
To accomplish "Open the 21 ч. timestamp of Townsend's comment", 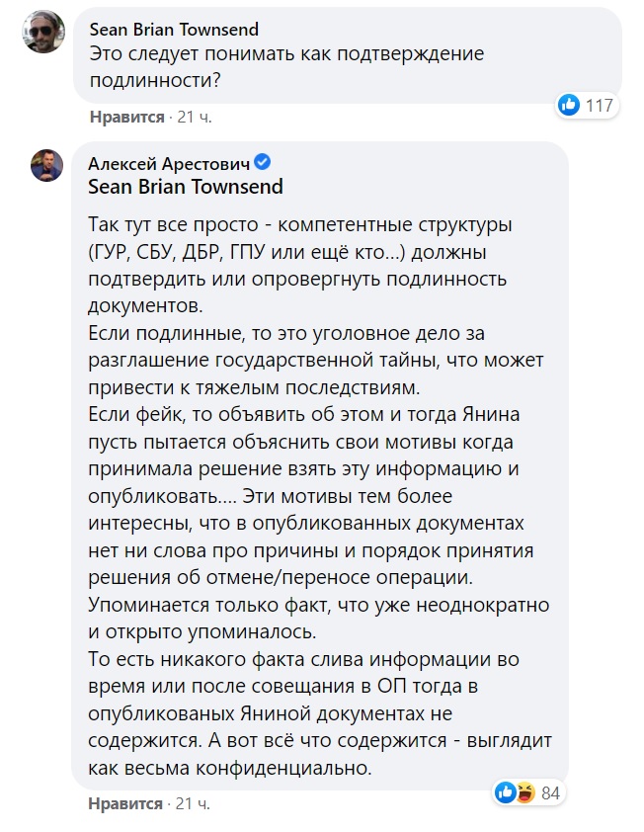I will pos(195,117).
